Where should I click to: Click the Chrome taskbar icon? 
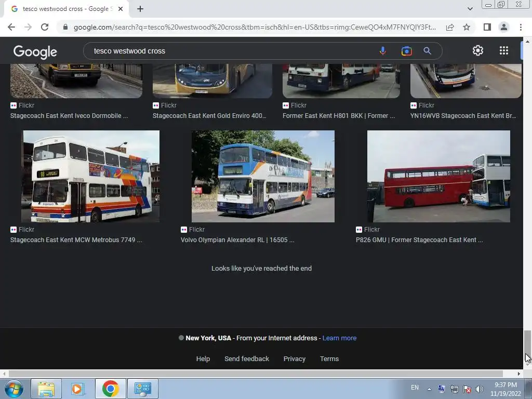110,389
